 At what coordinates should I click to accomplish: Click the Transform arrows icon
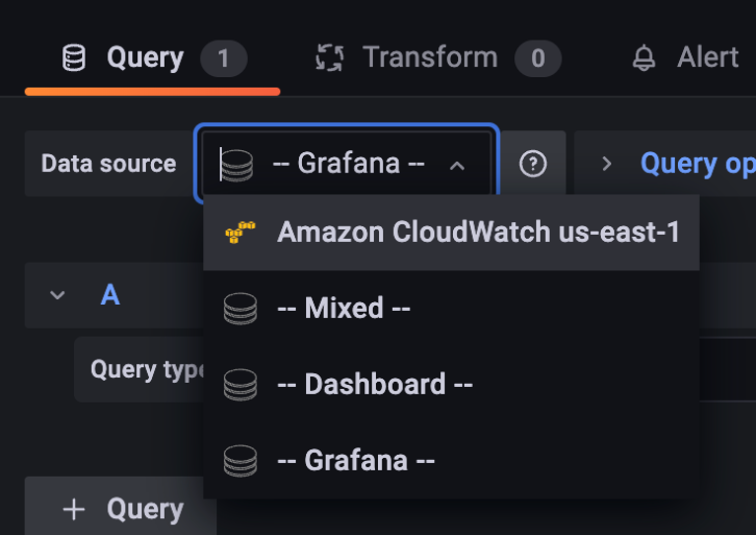[x=330, y=58]
